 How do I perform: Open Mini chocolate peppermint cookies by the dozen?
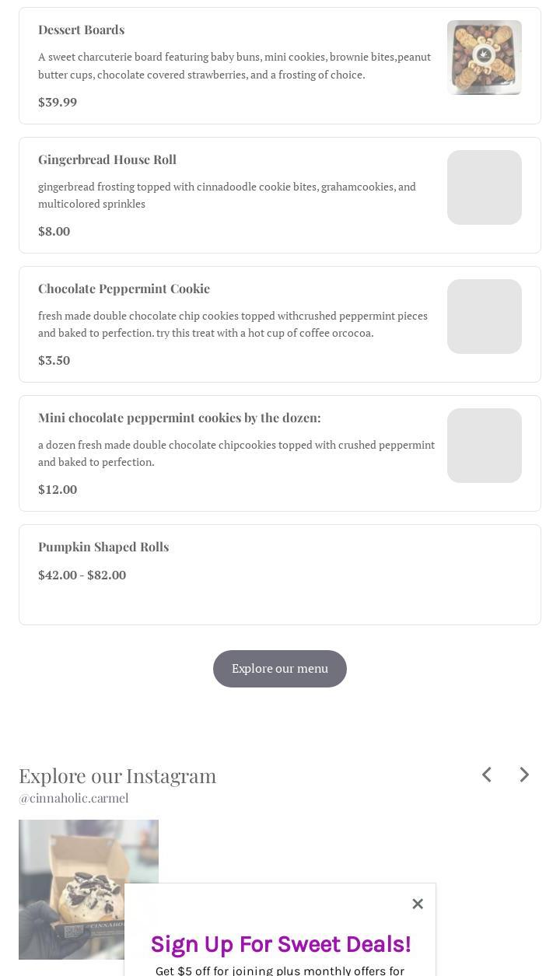pos(180,418)
